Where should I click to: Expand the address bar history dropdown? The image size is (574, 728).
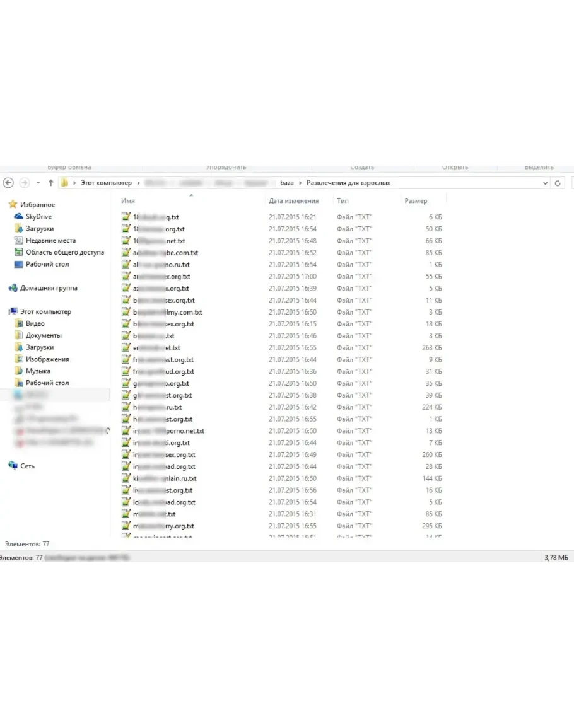coord(545,183)
